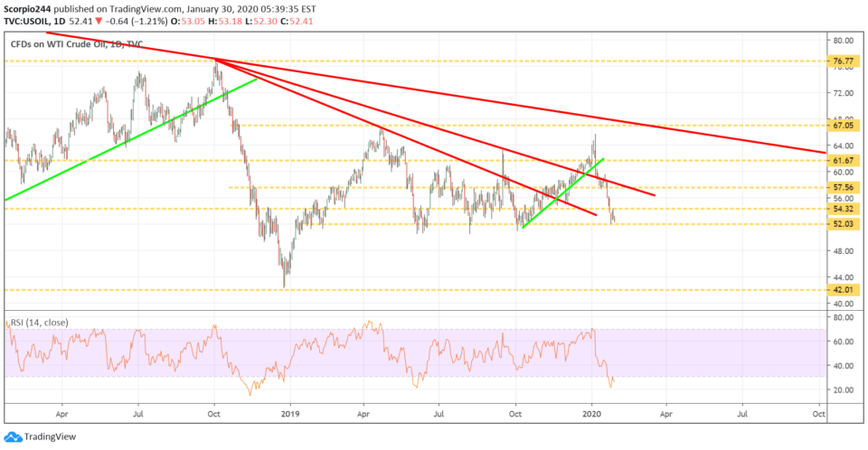Screen dimensions: 868x450
Task: Click the 48.00 tick on price axis
Action: tap(843, 250)
